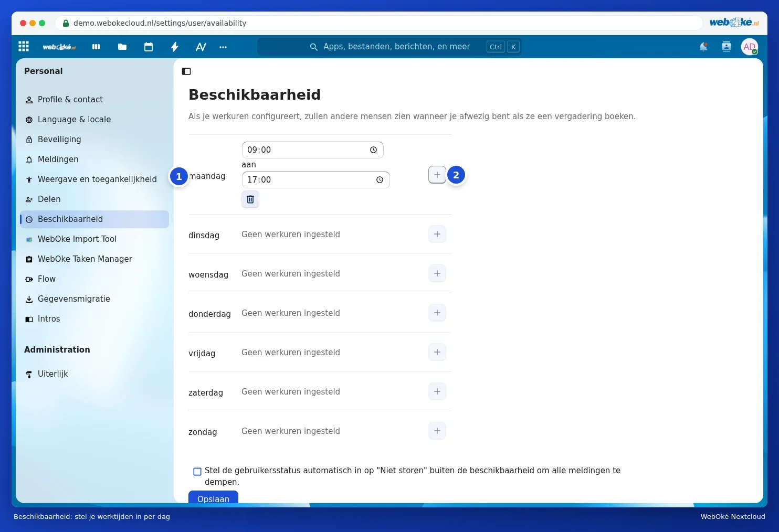
Task: Open clock picker for 09:00 start time
Action: click(373, 150)
